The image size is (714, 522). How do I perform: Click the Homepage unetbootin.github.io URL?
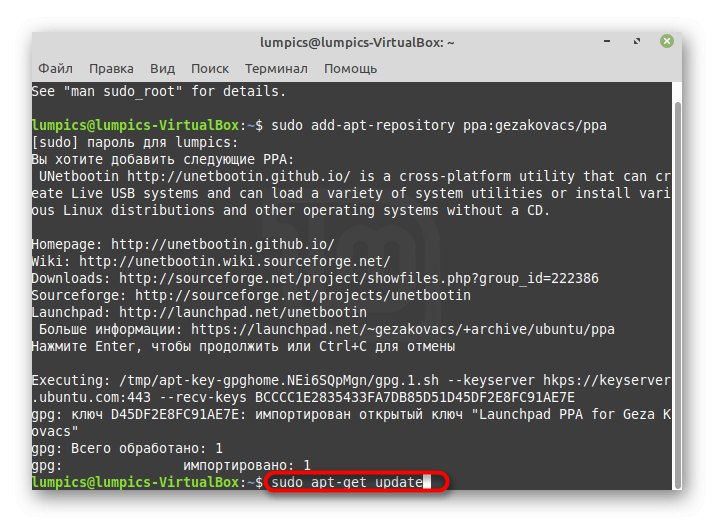223,244
